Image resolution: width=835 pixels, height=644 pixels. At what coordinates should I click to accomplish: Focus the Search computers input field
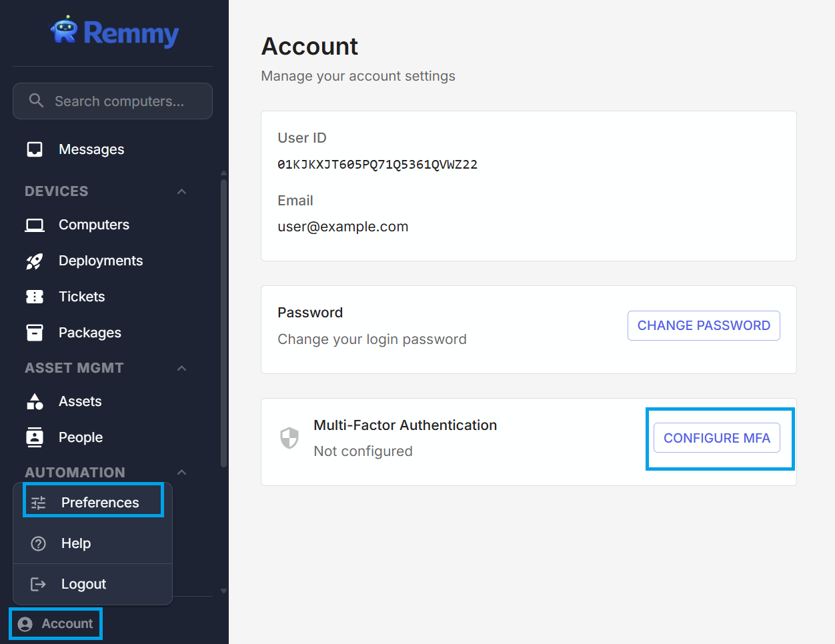tap(120, 101)
